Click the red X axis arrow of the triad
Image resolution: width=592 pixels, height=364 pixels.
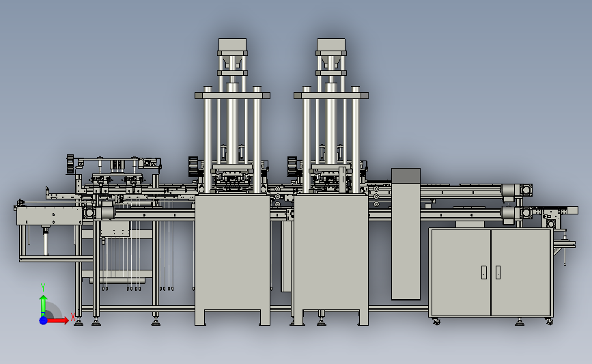(57, 320)
